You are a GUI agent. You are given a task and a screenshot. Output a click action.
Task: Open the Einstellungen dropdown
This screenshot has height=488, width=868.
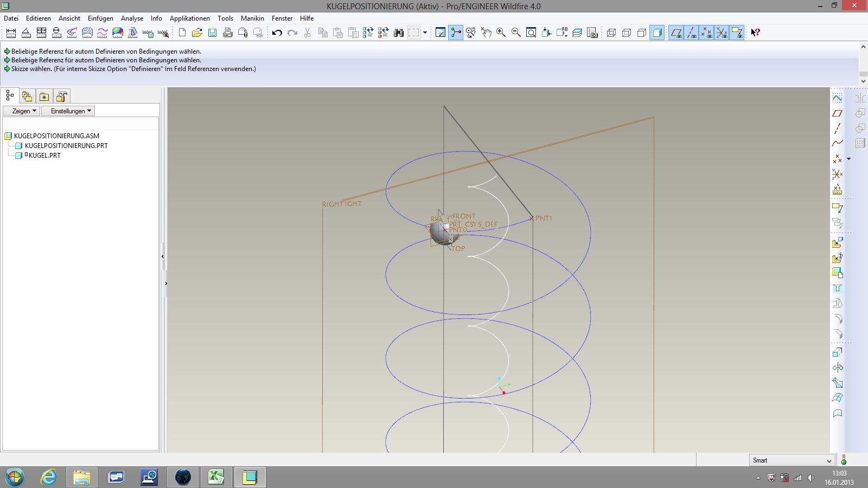[x=68, y=111]
